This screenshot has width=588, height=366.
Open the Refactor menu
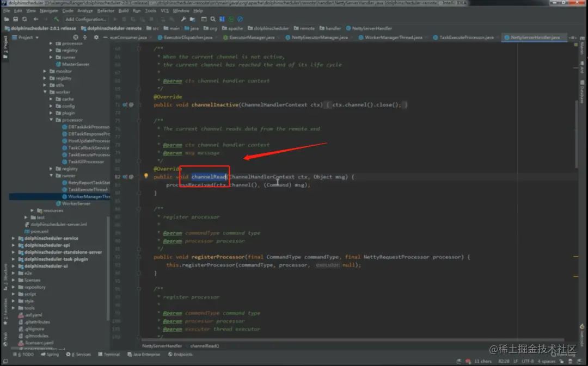tap(106, 11)
